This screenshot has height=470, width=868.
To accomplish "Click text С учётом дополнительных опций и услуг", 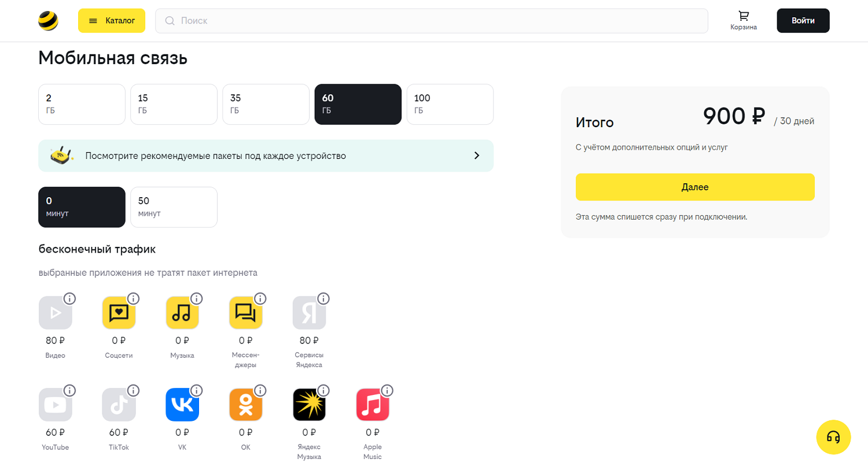I will (x=652, y=147).
